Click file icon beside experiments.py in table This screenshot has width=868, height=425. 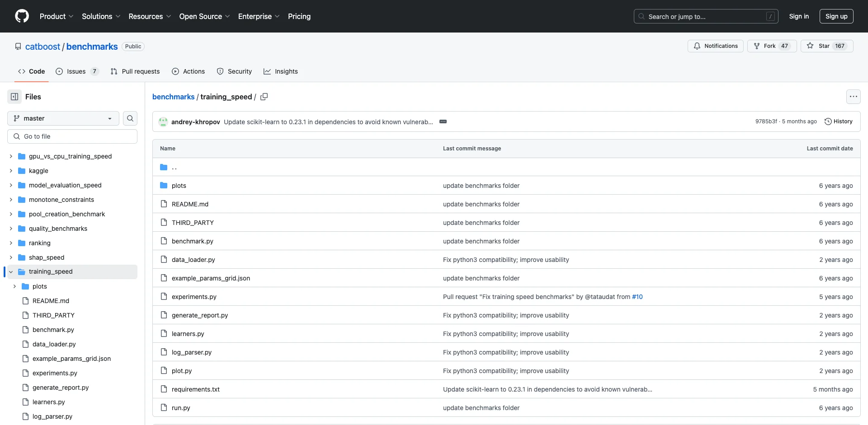click(164, 297)
